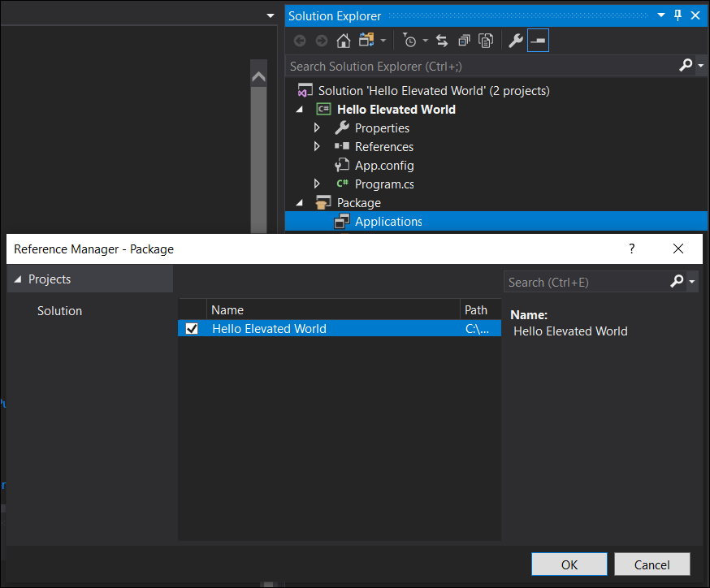710x588 pixels.
Task: Click the App.config file icon
Action: pos(342,165)
